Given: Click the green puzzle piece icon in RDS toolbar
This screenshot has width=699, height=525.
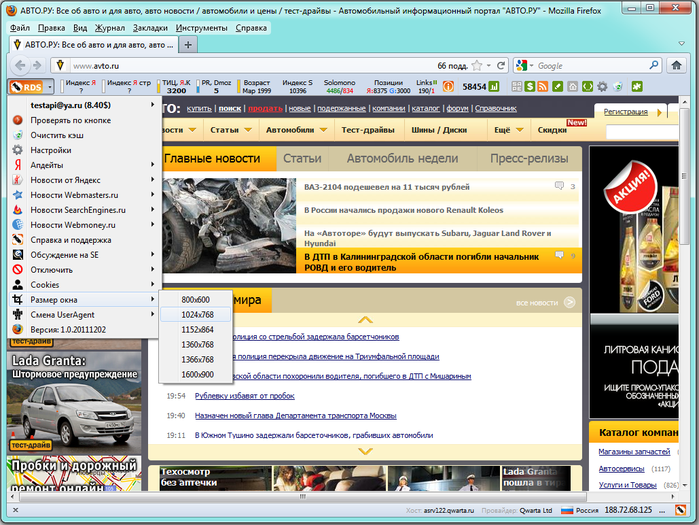Looking at the screenshot, I should point(637,86).
